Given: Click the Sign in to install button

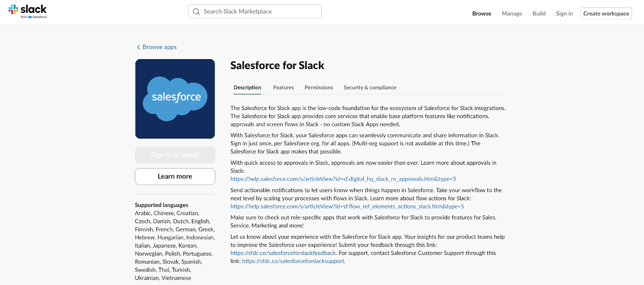Looking at the screenshot, I should pyautogui.click(x=175, y=155).
